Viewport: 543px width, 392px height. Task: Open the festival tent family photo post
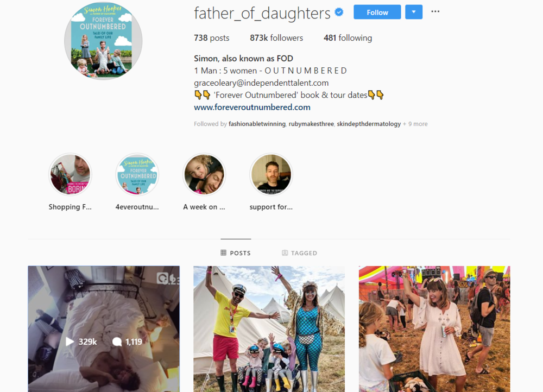pos(269,329)
